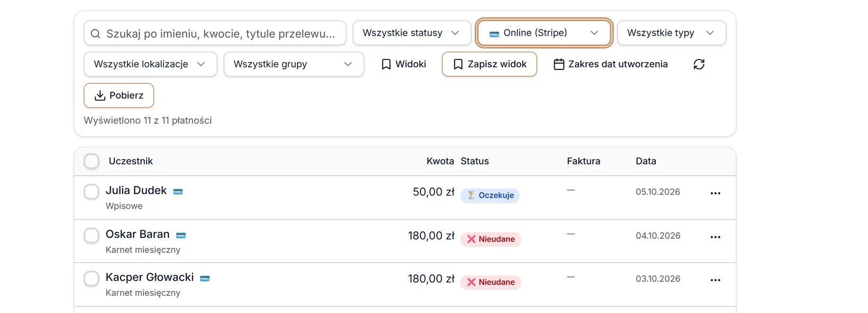Click the Kwota column header
868x313 pixels.
click(440, 161)
